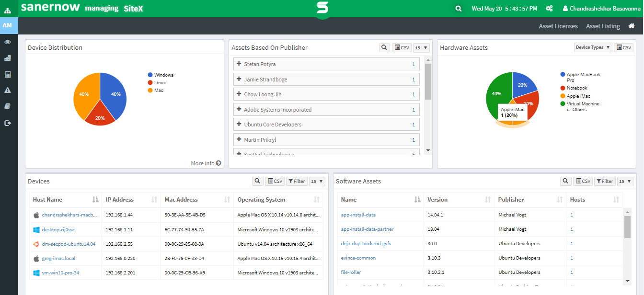Viewport: 644px width, 295px height.
Task: Toggle Notebook legend in Hardware Assets chart
Action: 577,88
